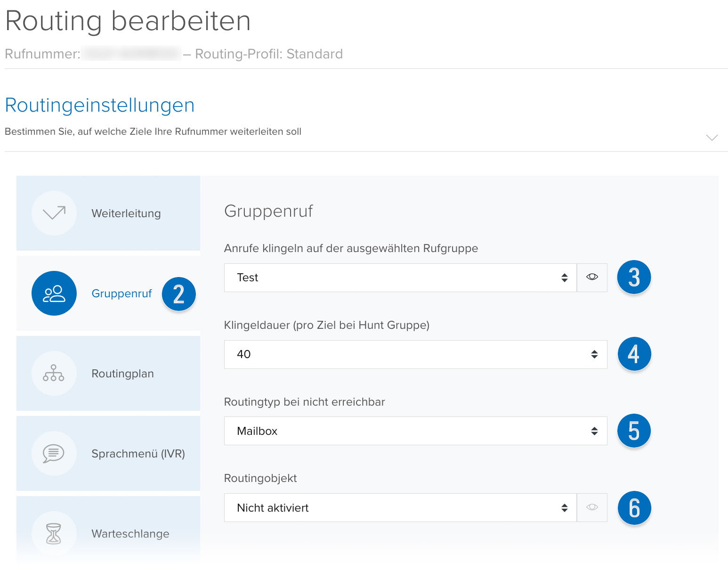The image size is (728, 571).
Task: Click the Sprachmenü speech bubble icon
Action: click(54, 454)
